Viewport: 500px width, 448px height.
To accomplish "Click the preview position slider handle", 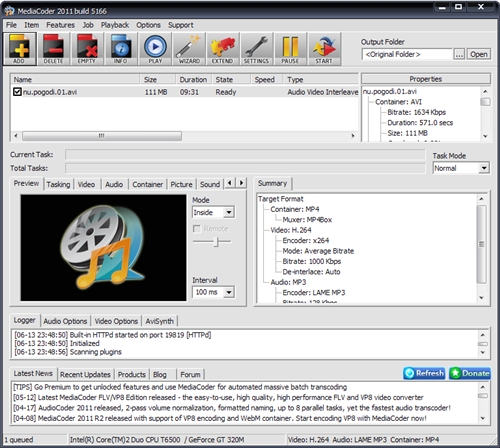I will coord(216,242).
